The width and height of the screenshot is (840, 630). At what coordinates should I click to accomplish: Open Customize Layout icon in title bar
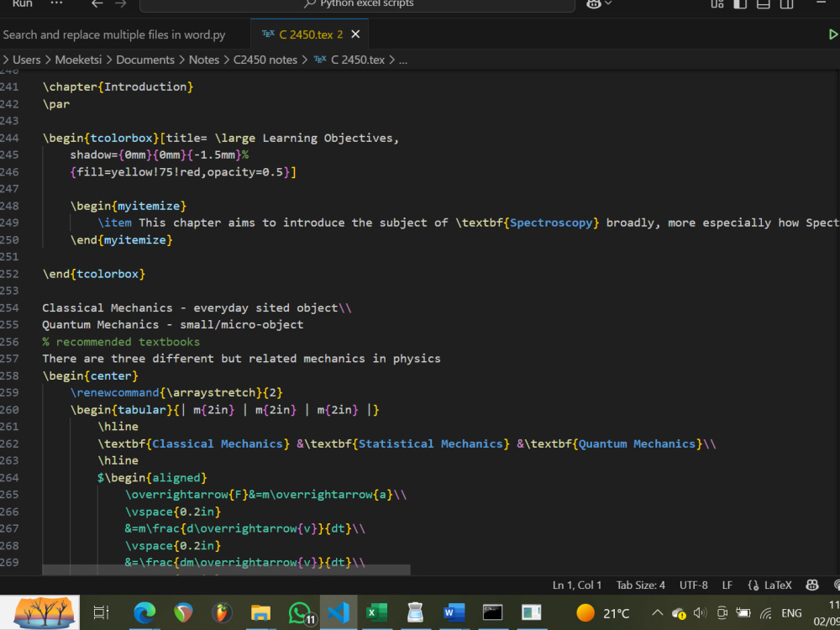pyautogui.click(x=717, y=3)
